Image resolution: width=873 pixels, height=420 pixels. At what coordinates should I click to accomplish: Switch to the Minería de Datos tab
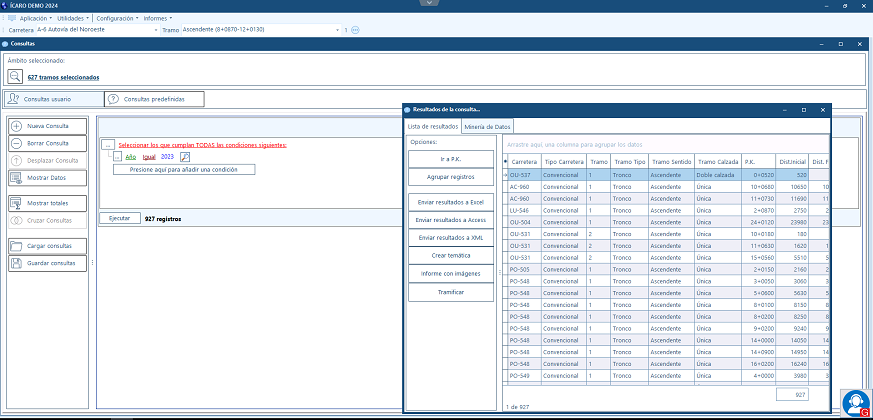tap(487, 127)
